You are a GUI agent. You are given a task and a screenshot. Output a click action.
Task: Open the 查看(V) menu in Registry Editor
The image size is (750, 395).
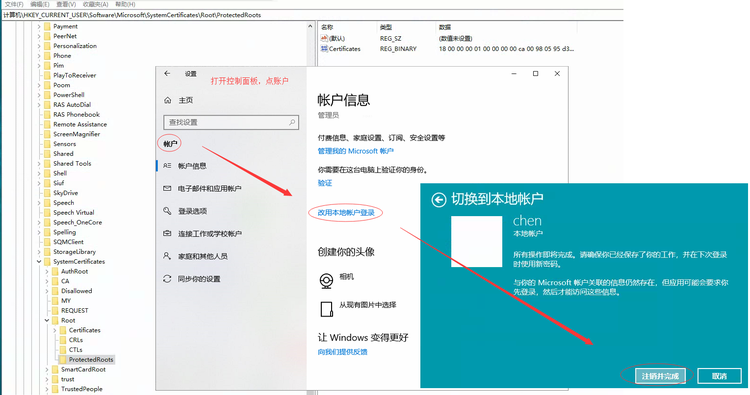click(x=66, y=4)
